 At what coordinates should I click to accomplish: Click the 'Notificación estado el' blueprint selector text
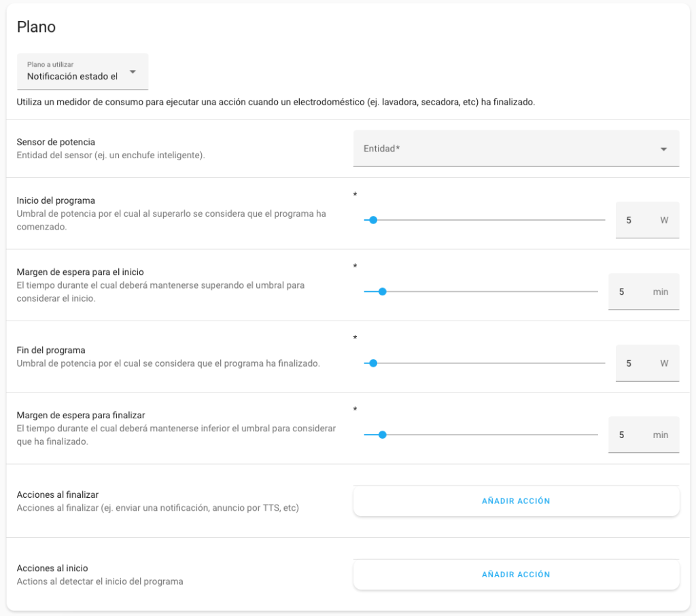point(72,77)
